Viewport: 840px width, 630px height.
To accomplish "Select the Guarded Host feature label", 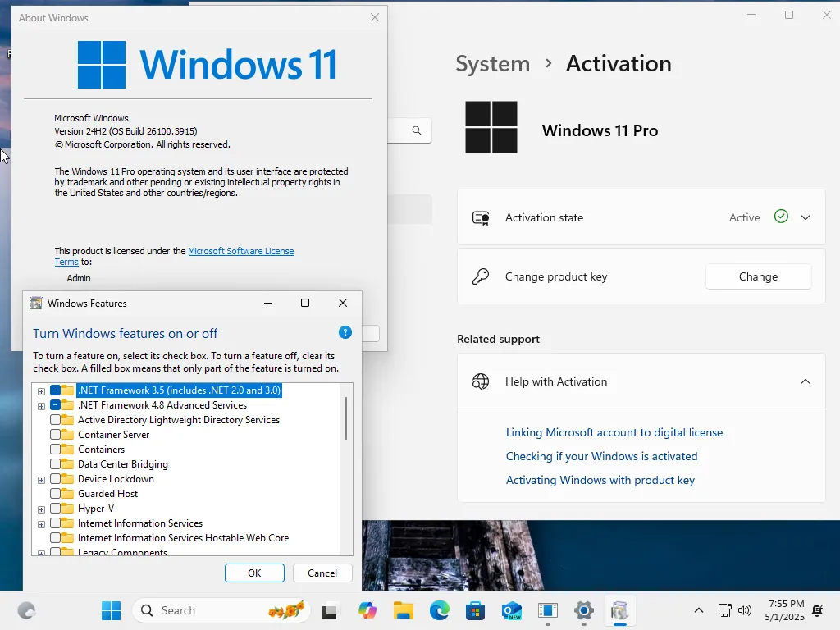I will pyautogui.click(x=107, y=493).
